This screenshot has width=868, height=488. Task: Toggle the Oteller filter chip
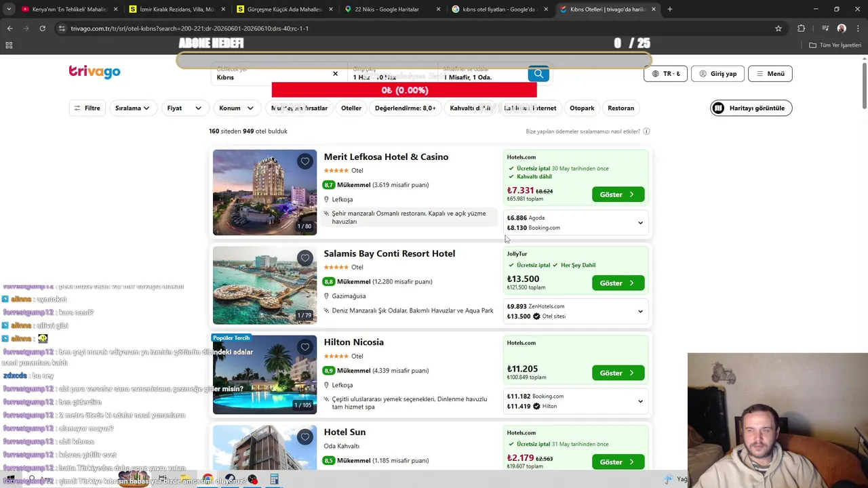tap(351, 108)
